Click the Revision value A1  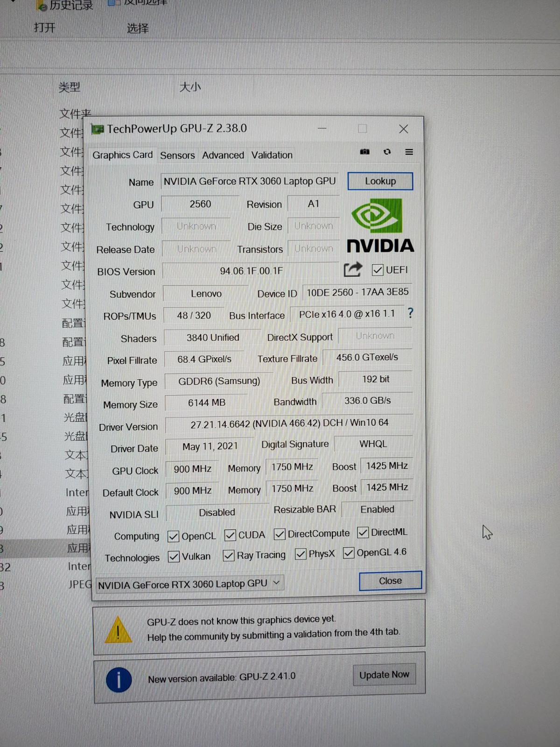[x=314, y=204]
